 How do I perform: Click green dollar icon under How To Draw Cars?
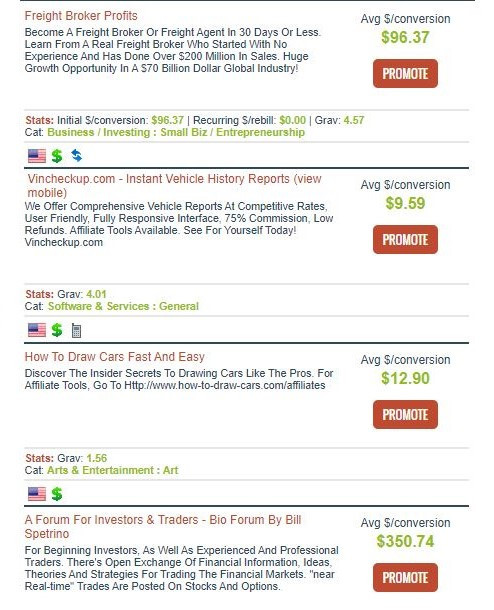pos(57,494)
